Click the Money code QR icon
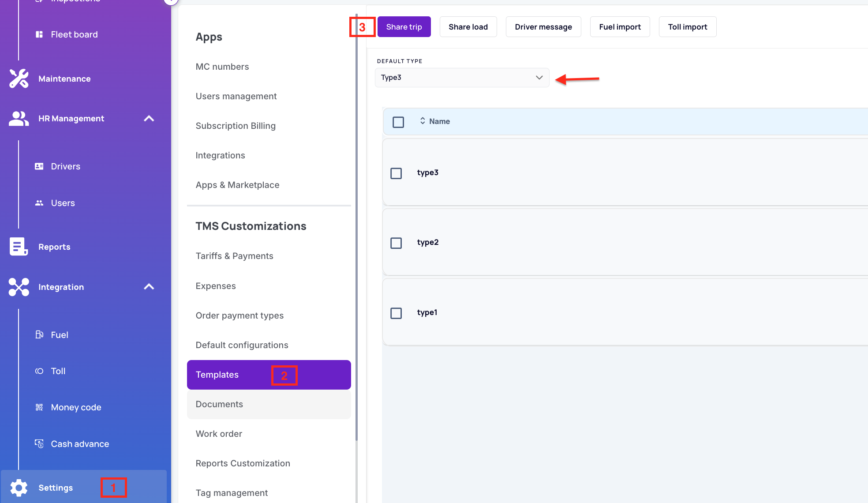Viewport: 868px width, 503px height. (x=39, y=407)
